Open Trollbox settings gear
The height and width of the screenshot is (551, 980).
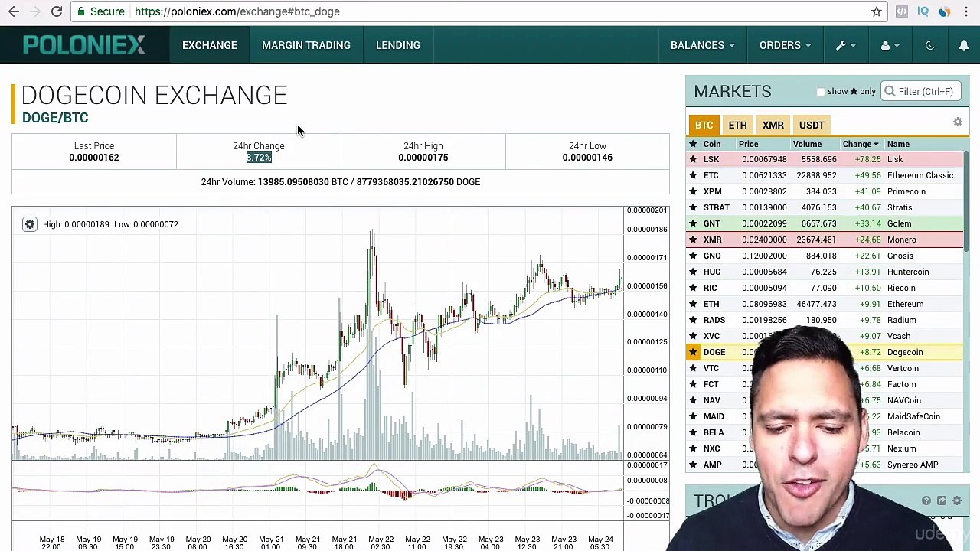[957, 500]
